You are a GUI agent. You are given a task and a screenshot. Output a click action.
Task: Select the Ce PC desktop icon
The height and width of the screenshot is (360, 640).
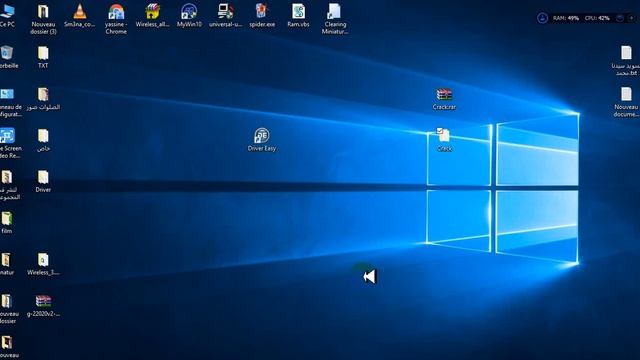(x=7, y=15)
